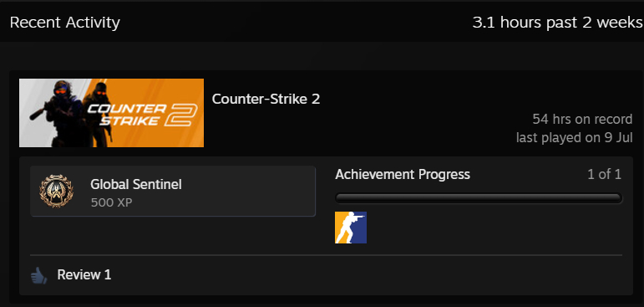Open the Global Sentinel badge panel
This screenshot has width=644, height=307.
pyautogui.click(x=173, y=191)
